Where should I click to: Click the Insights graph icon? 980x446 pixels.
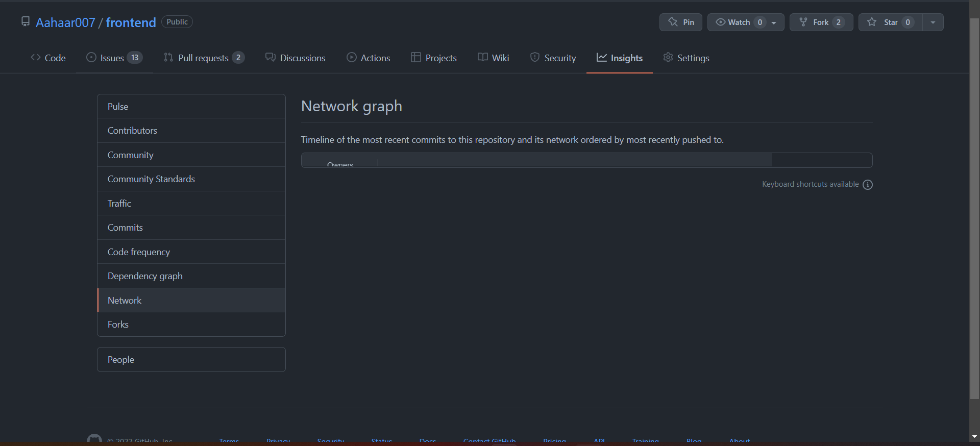(602, 57)
